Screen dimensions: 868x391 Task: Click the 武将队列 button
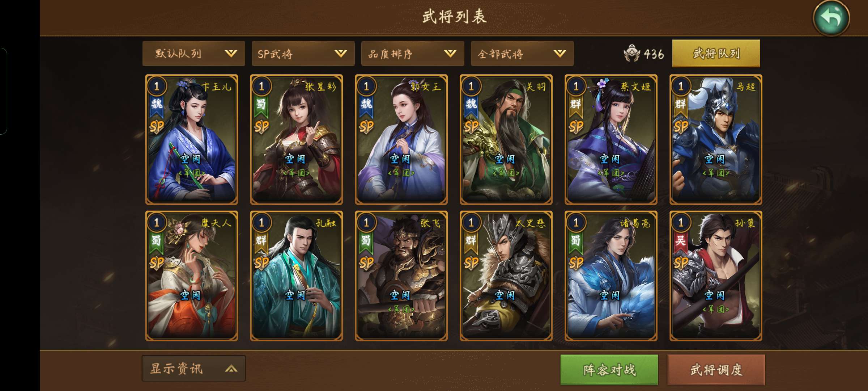coord(716,54)
